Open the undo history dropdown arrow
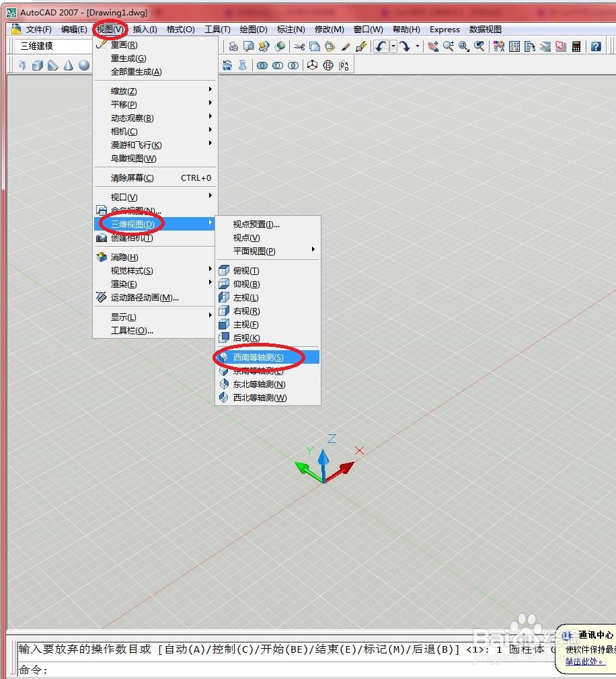This screenshot has height=679, width=616. 393,46
